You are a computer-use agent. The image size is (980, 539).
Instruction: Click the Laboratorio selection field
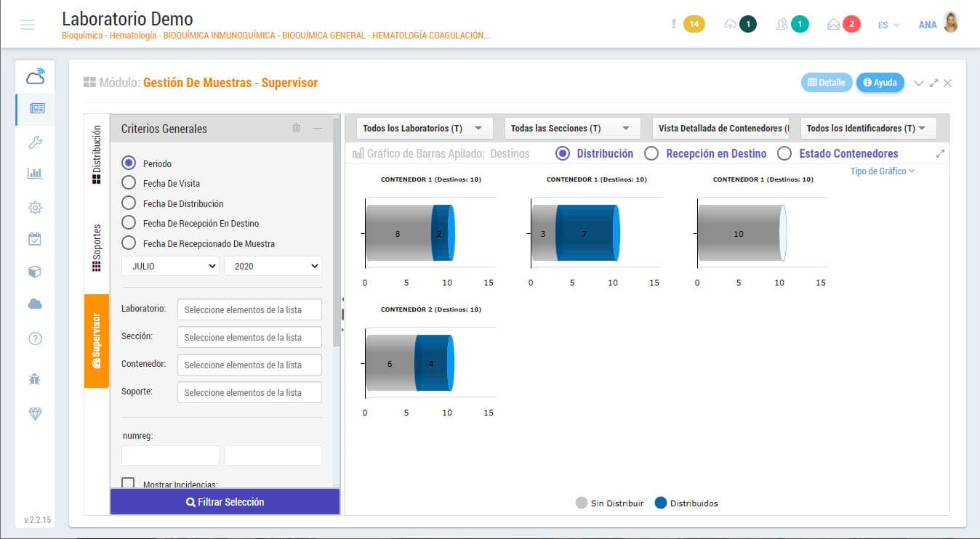249,309
